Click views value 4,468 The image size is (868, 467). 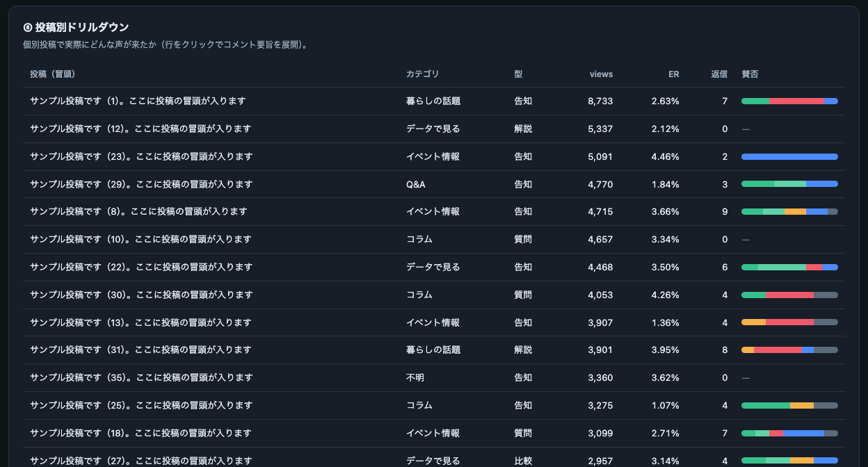(x=600, y=268)
